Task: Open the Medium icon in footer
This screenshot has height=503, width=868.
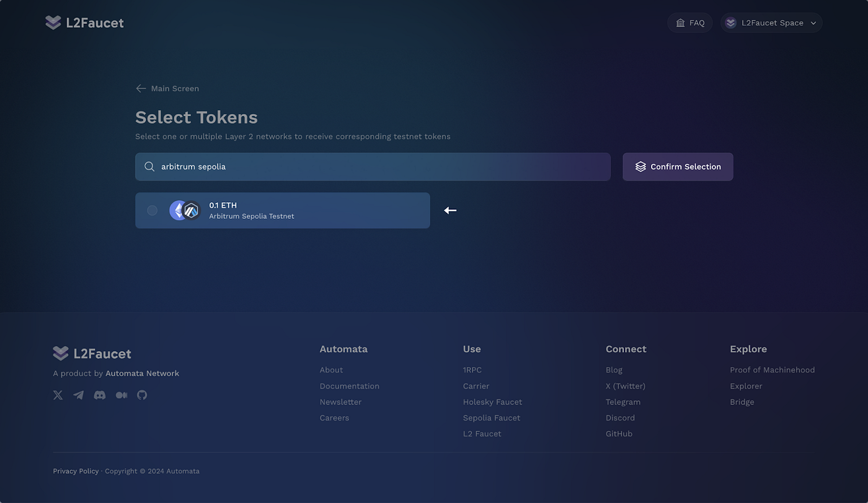Action: pos(122,395)
